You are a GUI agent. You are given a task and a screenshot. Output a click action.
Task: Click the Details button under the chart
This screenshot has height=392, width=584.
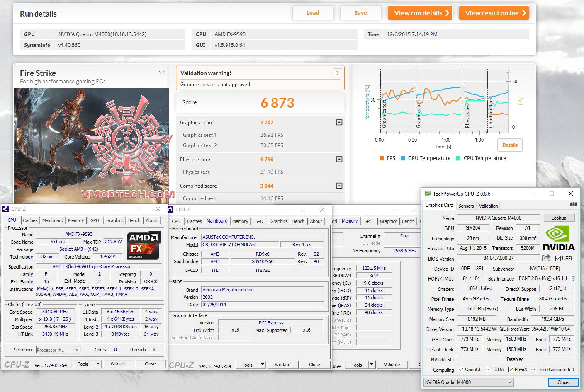pyautogui.click(x=510, y=145)
